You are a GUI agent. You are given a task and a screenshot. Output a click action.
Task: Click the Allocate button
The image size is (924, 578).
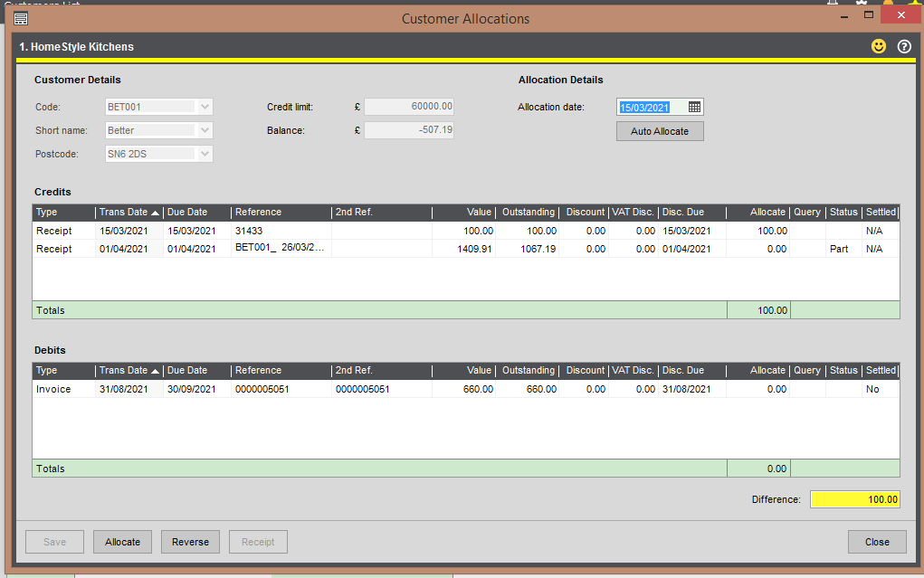point(122,542)
